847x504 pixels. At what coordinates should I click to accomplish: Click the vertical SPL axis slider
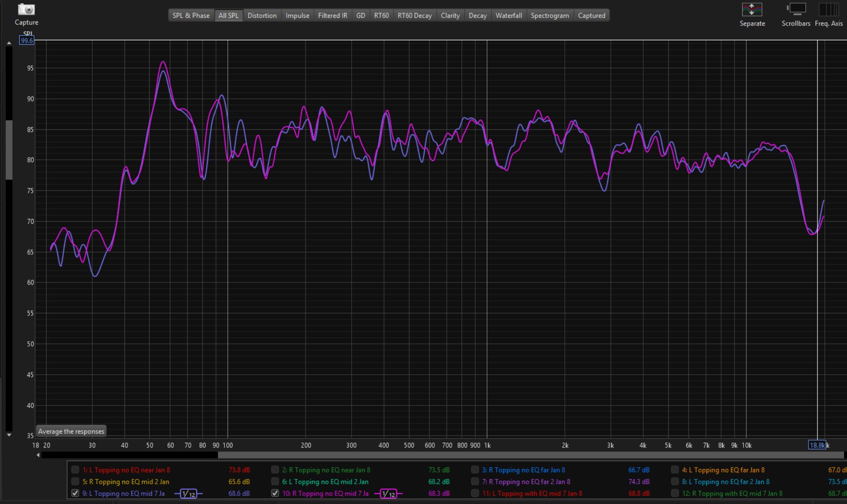click(9, 150)
